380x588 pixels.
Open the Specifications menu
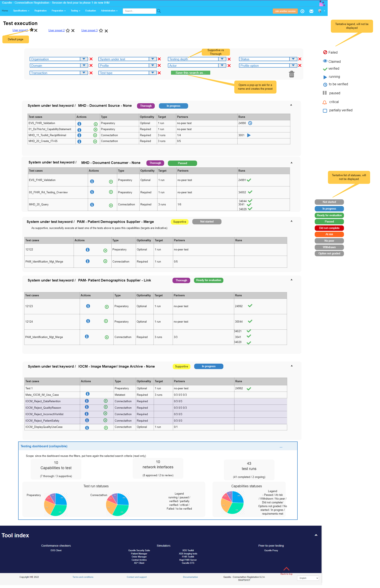[21, 11]
